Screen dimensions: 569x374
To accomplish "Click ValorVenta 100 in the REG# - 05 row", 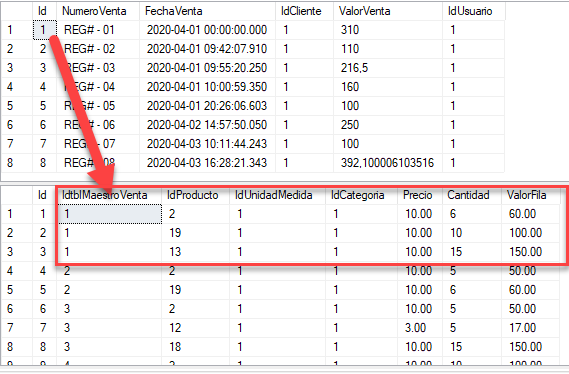I will tap(388, 106).
